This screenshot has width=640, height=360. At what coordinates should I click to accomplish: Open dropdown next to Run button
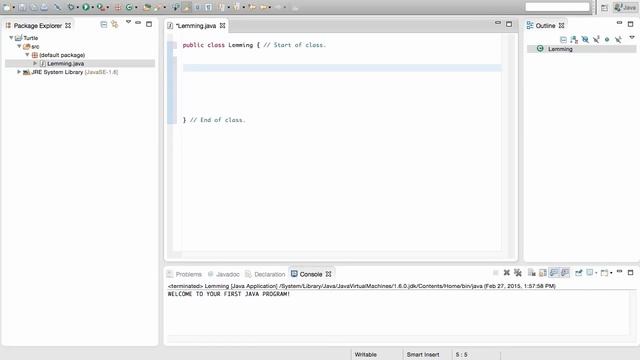click(x=93, y=7)
